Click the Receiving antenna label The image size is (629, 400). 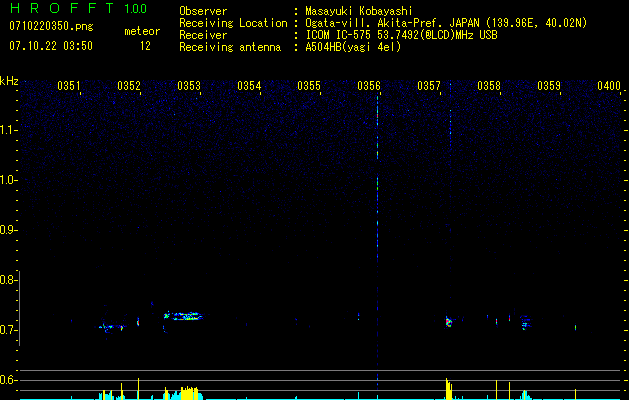(230, 47)
